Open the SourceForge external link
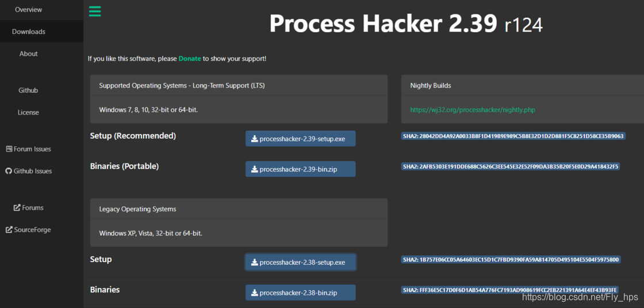644x308 pixels. (x=28, y=230)
